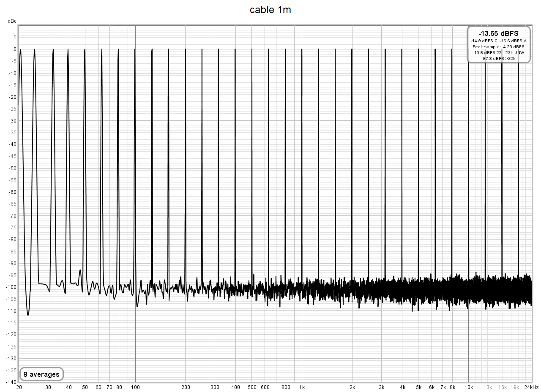Click the "-55" level axis label

pos(12,180)
